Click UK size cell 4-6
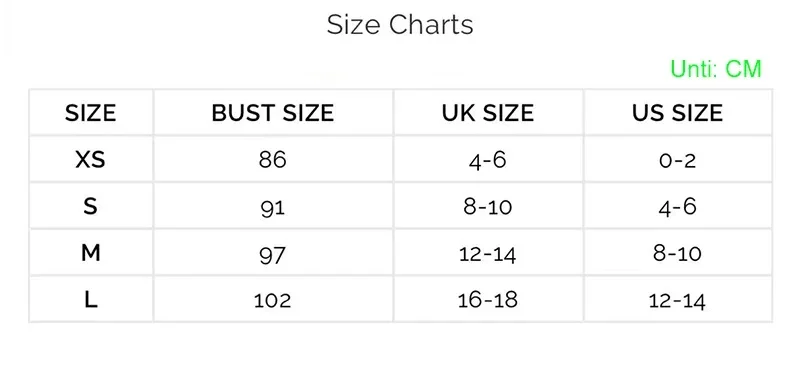Viewport: 800px width, 370px height. 488,161
